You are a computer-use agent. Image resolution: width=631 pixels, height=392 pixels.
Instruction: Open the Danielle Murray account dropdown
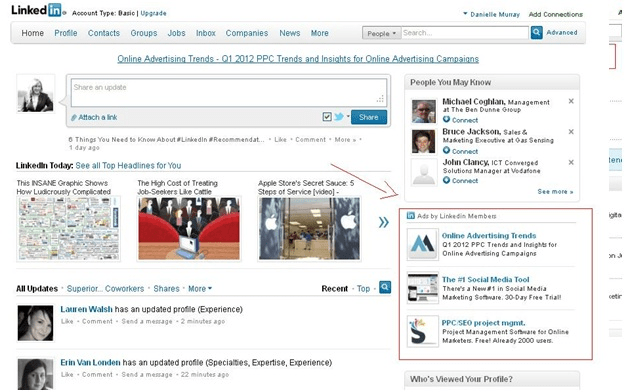pos(491,14)
